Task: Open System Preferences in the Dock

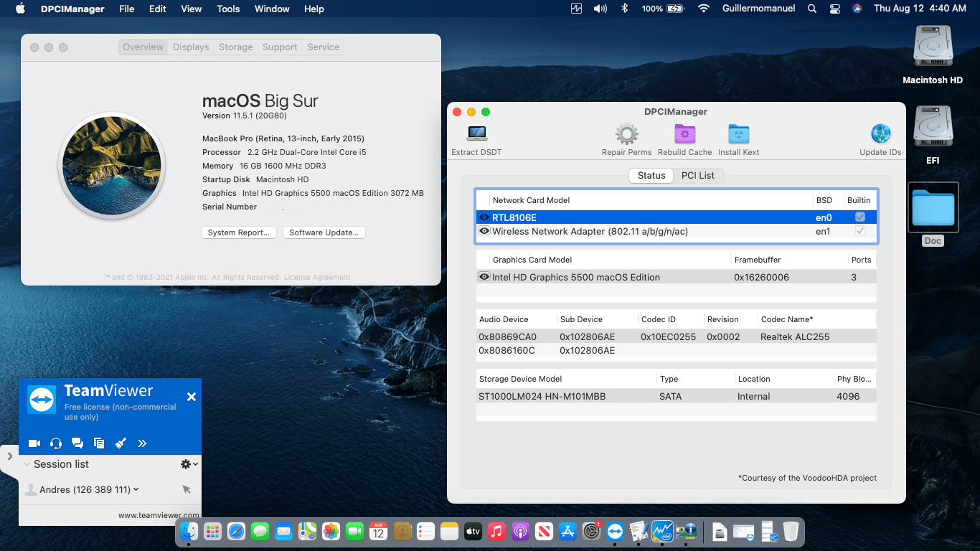Action: point(591,531)
